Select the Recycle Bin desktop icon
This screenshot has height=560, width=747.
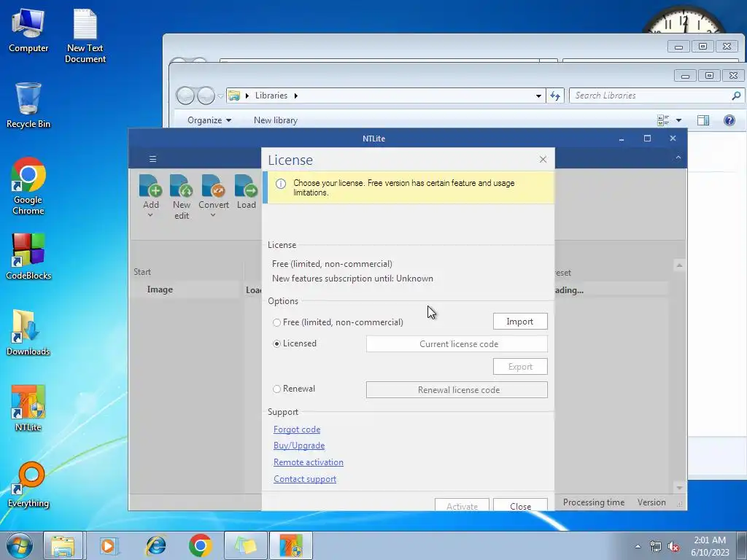click(x=28, y=105)
